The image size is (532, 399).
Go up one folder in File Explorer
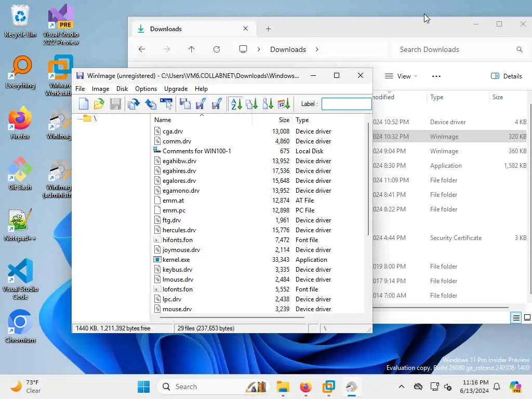(x=191, y=49)
